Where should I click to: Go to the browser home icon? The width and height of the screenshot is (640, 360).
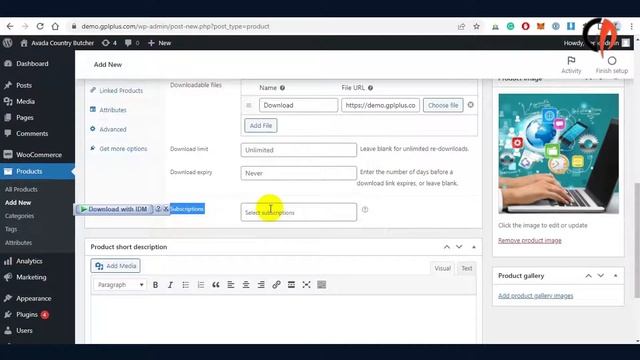coord(55,26)
